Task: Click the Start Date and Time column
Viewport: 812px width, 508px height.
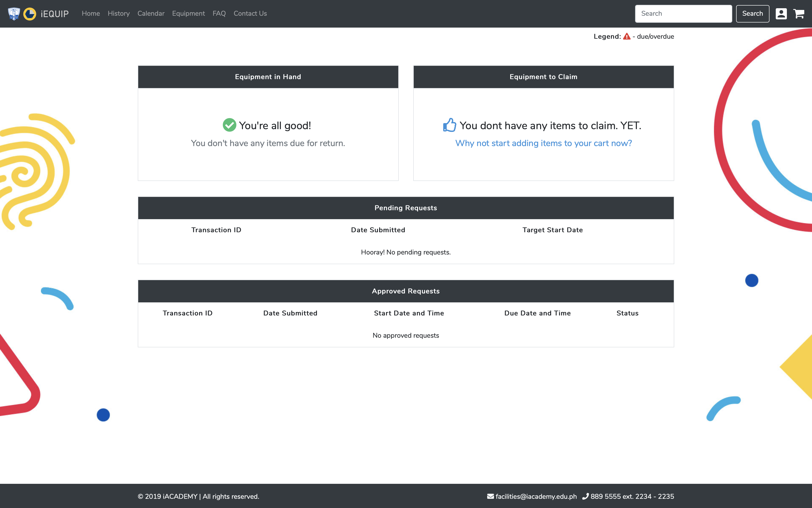Action: click(409, 313)
